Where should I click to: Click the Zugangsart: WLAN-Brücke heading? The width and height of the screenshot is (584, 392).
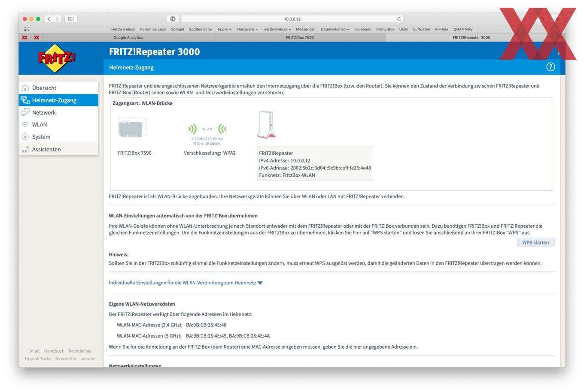pyautogui.click(x=143, y=103)
